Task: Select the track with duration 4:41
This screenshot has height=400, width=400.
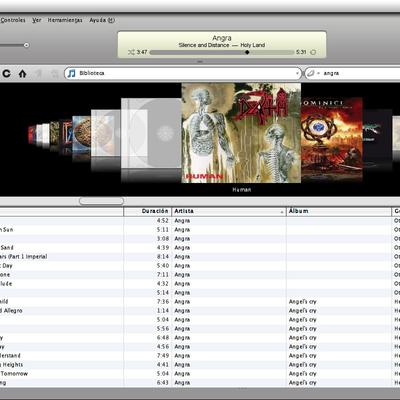Action: coord(200,365)
